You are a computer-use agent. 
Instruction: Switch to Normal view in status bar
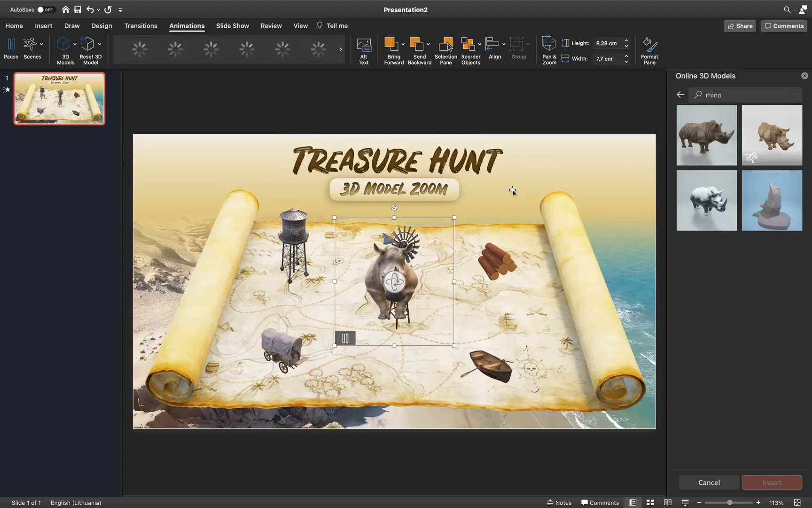pos(633,502)
